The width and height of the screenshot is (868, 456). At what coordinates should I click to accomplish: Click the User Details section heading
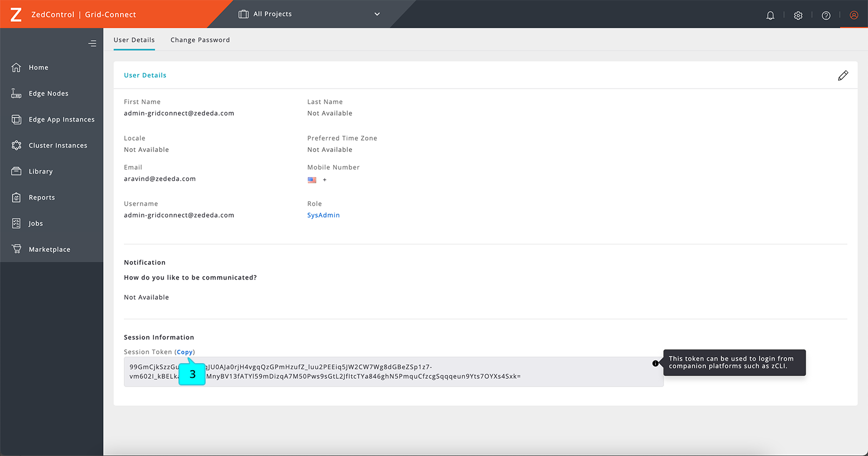[x=145, y=75]
